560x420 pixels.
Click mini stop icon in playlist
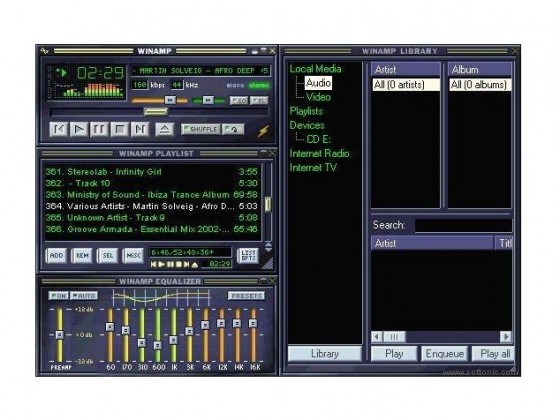[x=179, y=264]
